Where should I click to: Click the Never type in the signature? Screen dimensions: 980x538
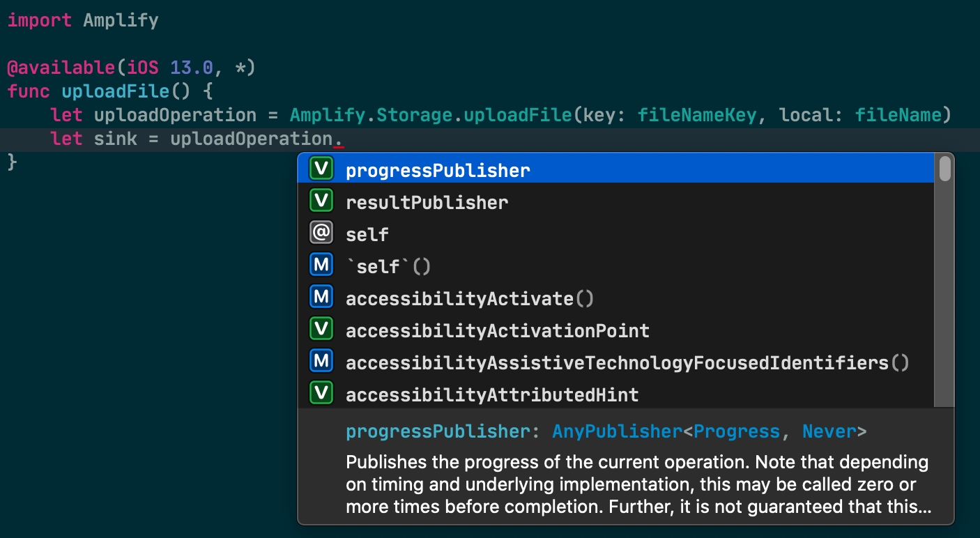pyautogui.click(x=829, y=431)
